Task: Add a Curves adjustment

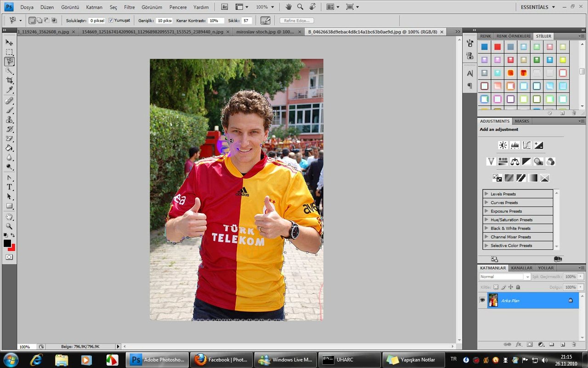Action: click(x=527, y=145)
